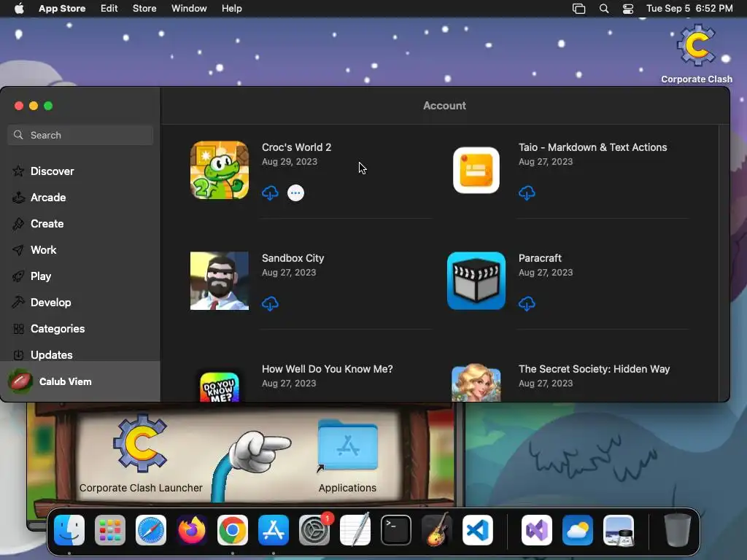
Task: Open the App Store menu
Action: 62,9
